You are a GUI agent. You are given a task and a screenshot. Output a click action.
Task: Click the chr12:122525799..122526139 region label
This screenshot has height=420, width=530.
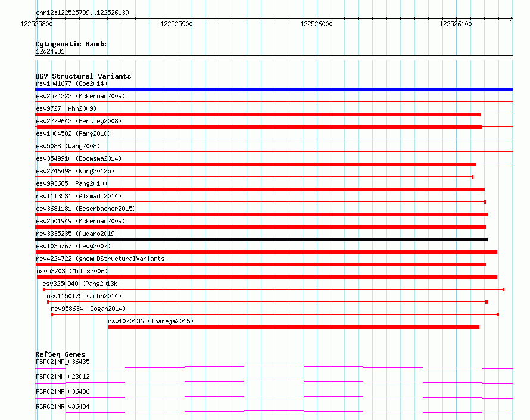click(82, 13)
